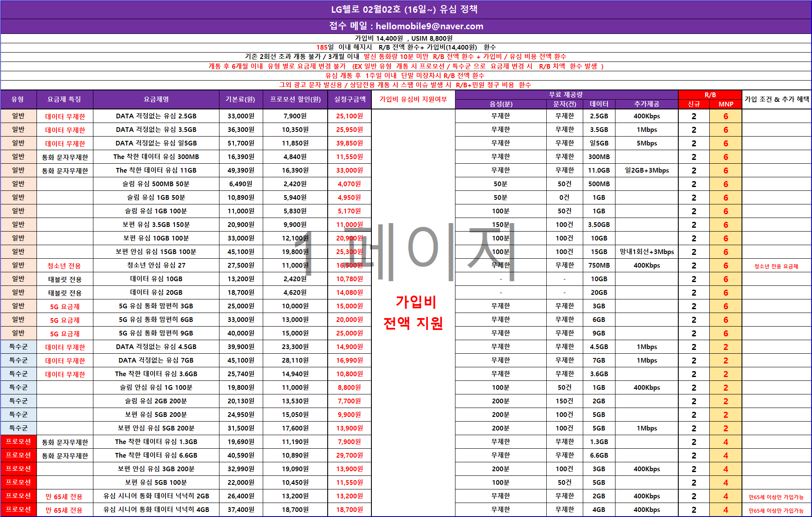
Task: Click the '유형' column header
Action: point(18,99)
